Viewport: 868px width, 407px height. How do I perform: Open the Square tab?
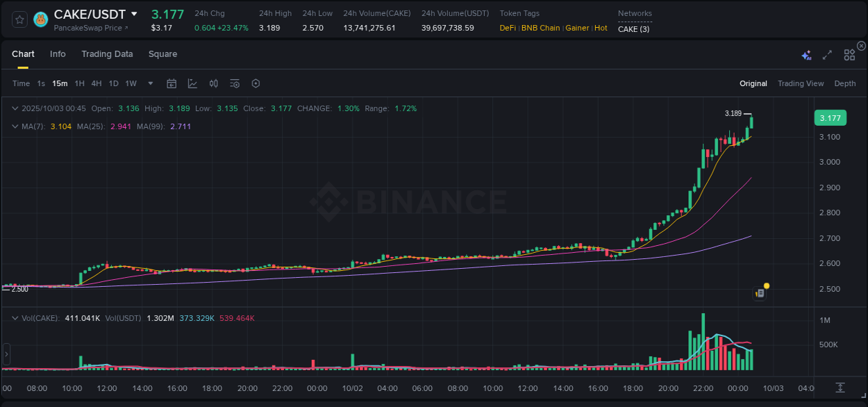pyautogui.click(x=162, y=53)
